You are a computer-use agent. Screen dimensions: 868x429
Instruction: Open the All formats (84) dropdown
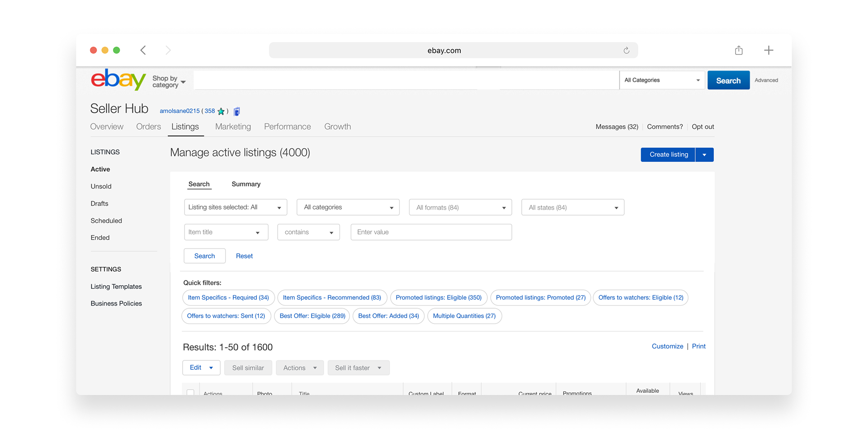click(x=460, y=207)
